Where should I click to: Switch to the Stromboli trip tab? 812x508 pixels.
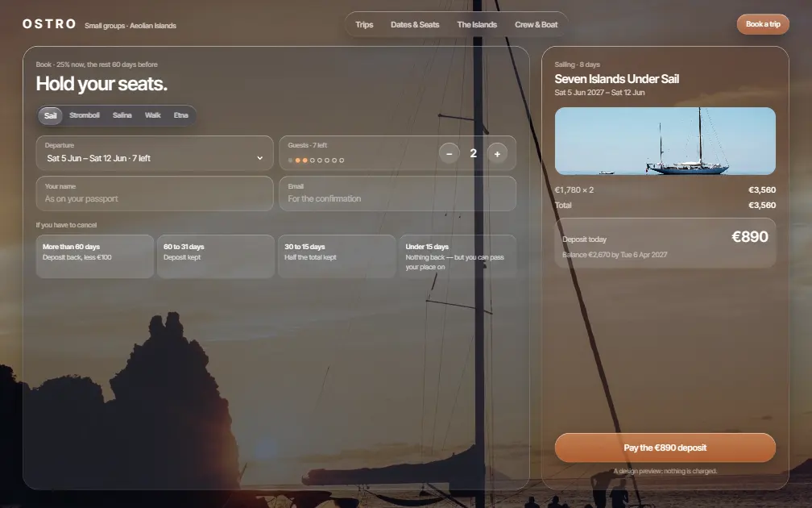click(x=85, y=115)
